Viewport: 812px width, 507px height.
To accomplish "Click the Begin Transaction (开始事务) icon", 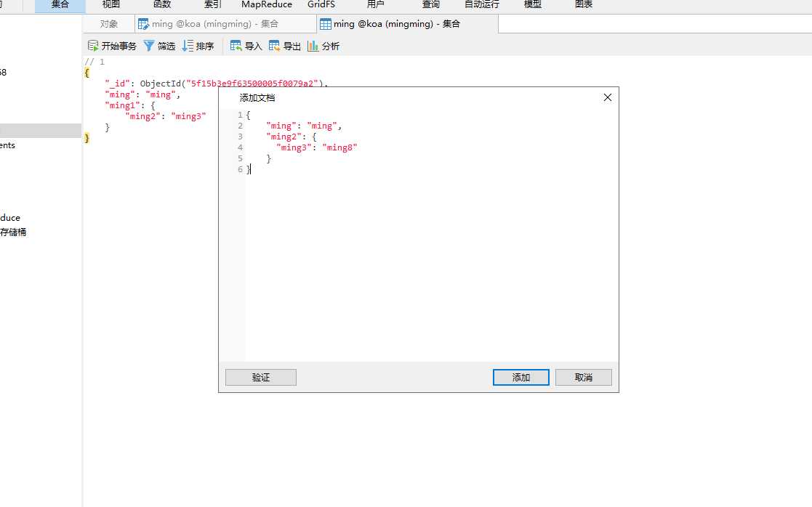I will pyautogui.click(x=93, y=46).
